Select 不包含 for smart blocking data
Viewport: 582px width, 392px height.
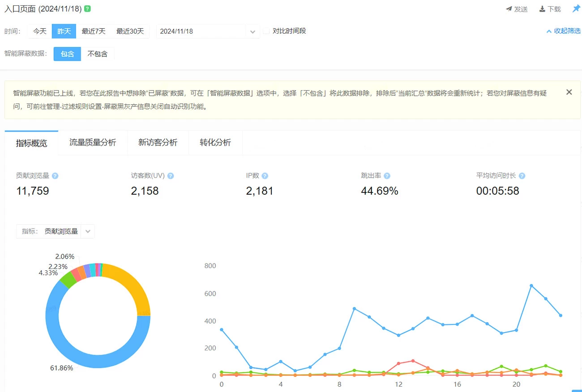click(x=98, y=54)
